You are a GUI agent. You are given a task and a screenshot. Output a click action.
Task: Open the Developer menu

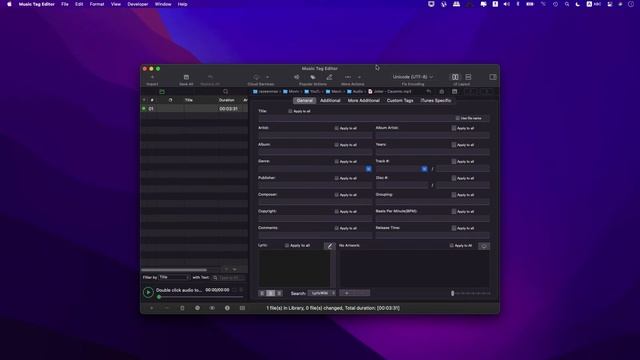tap(138, 4)
